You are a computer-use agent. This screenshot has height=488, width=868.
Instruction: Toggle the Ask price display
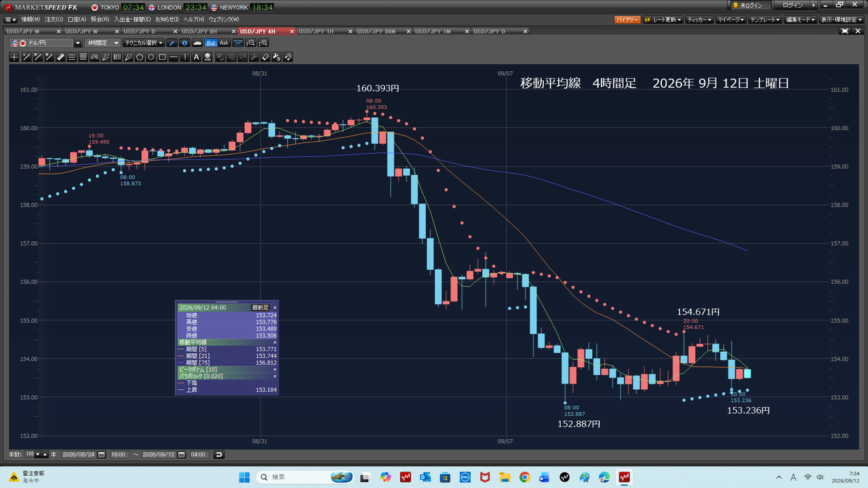pos(224,43)
